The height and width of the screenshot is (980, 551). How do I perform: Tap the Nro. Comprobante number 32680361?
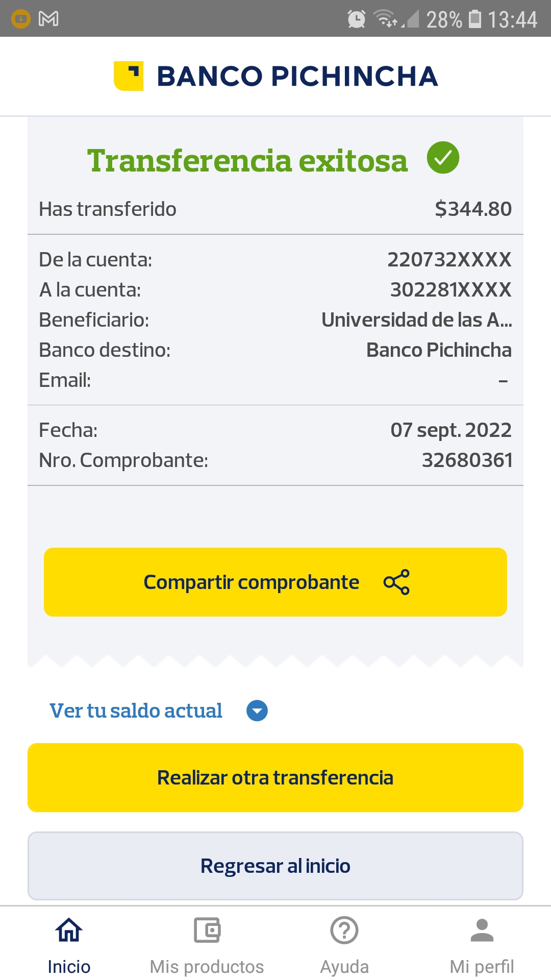point(467,460)
